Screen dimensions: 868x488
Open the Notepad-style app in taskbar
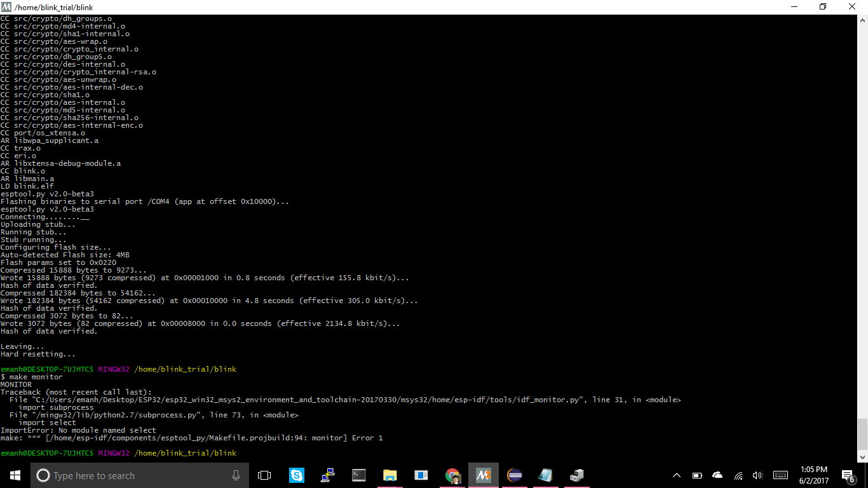546,475
